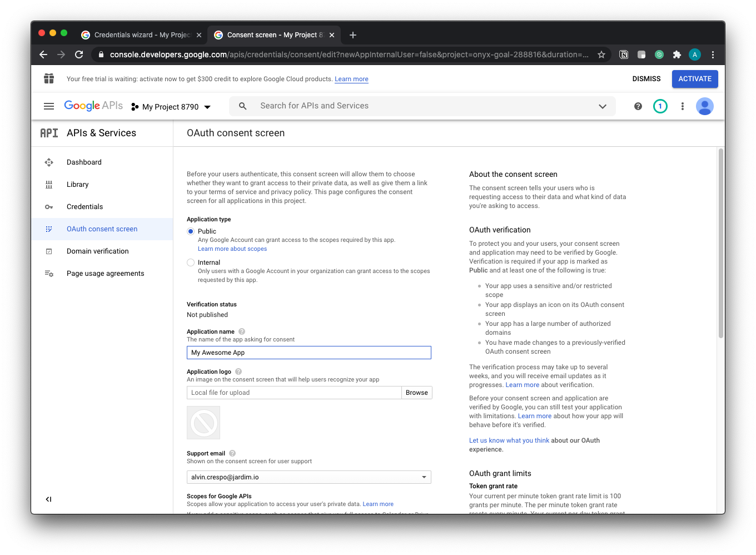Collapse the left sidebar navigation panel
Image resolution: width=756 pixels, height=555 pixels.
[48, 499]
